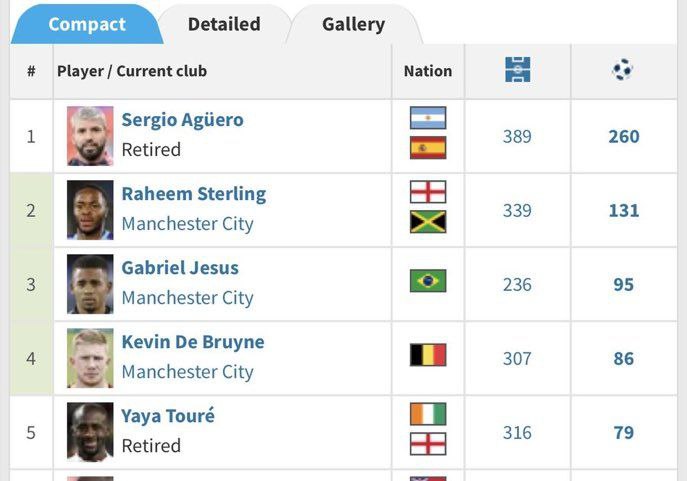Open Kevin De Bruyne's player profile link
687x481 pixels.
click(x=193, y=342)
